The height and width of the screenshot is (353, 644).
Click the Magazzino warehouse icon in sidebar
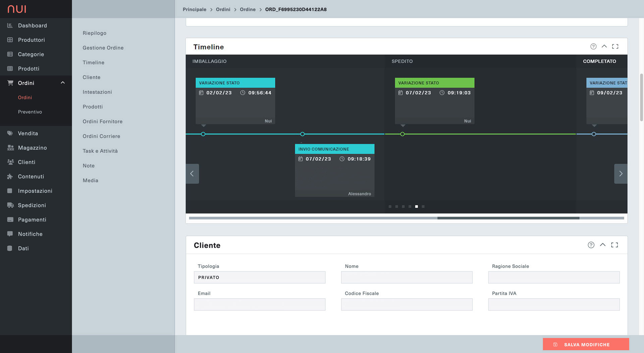point(10,148)
